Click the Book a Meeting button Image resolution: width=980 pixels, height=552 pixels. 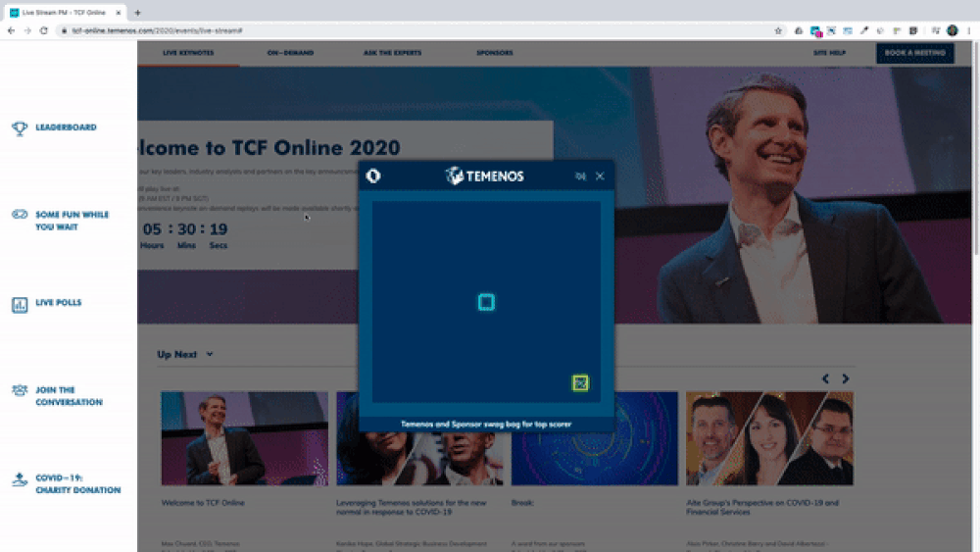coord(914,53)
